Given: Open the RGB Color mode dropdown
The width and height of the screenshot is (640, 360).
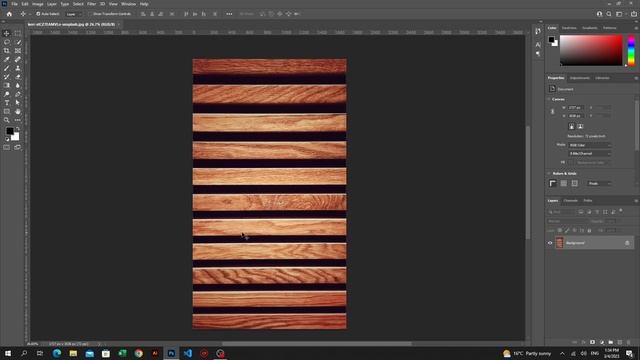Looking at the screenshot, I should click(x=590, y=145).
